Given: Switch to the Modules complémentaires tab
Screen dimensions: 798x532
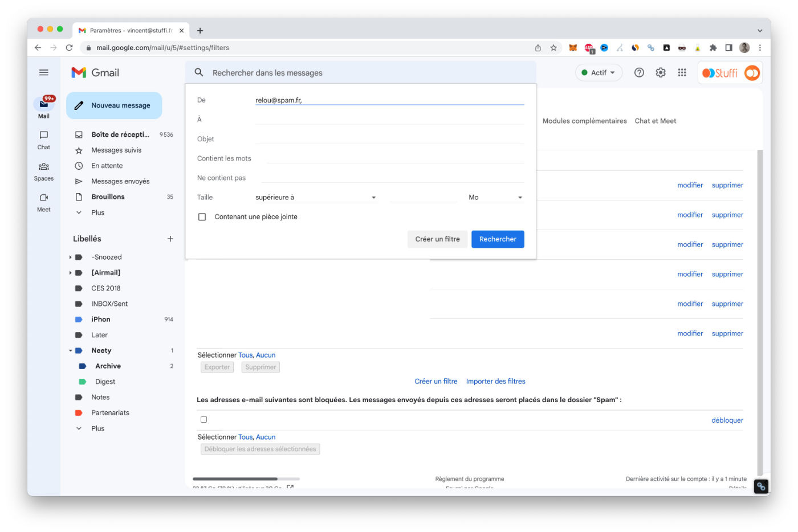Looking at the screenshot, I should 584,121.
